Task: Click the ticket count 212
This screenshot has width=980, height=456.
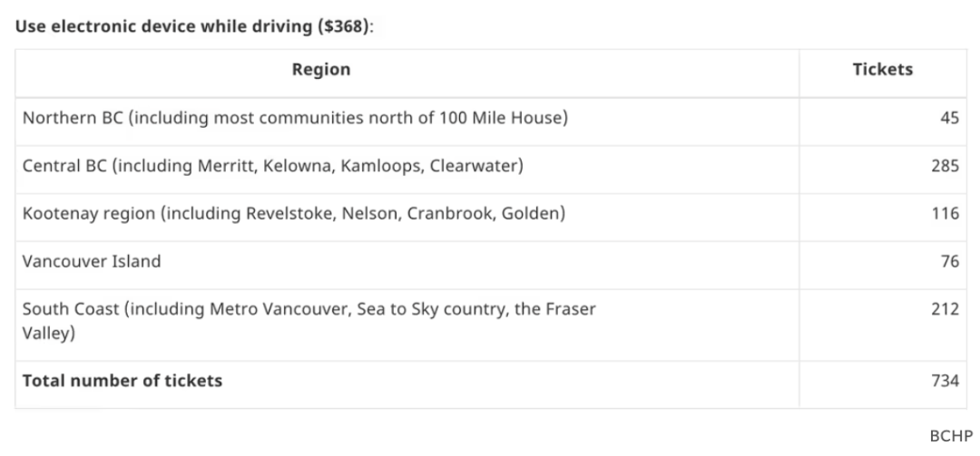Action: coord(945,309)
